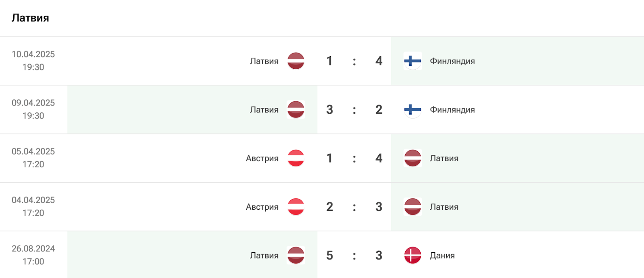Click Latvia flag in the 09.04.2025 match
The width and height of the screenshot is (644, 278).
tap(296, 110)
